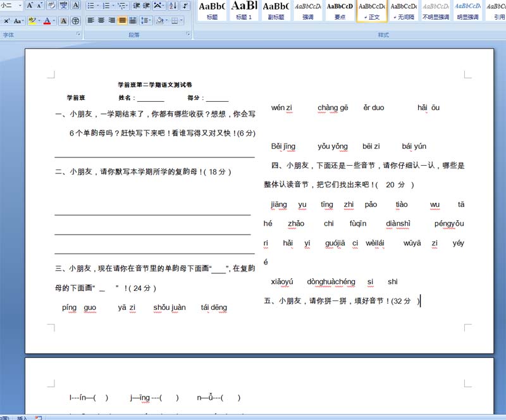Image resolution: width=506 pixels, height=420 pixels.
Task: Open the font size dropdown showing 小二
Action: [x=20, y=5]
